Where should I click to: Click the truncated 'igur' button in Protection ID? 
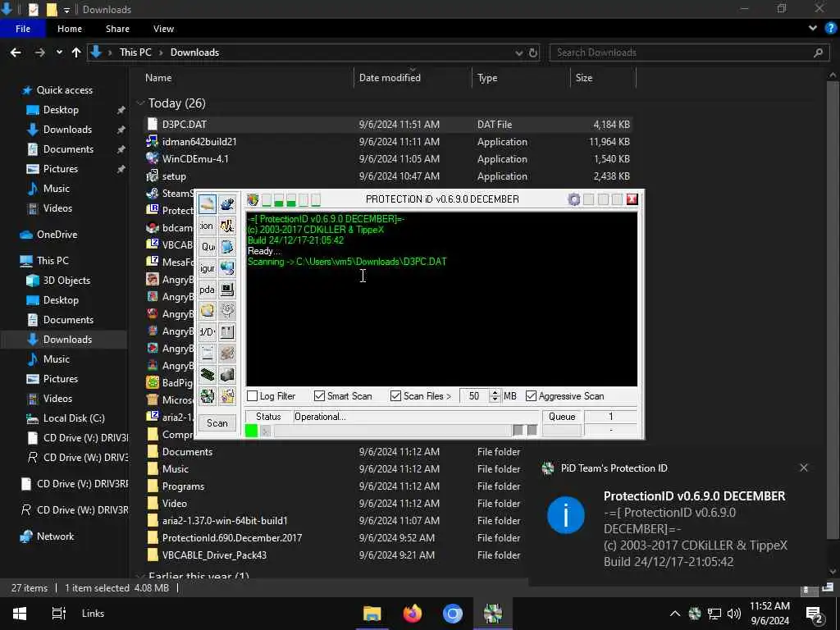[208, 268]
